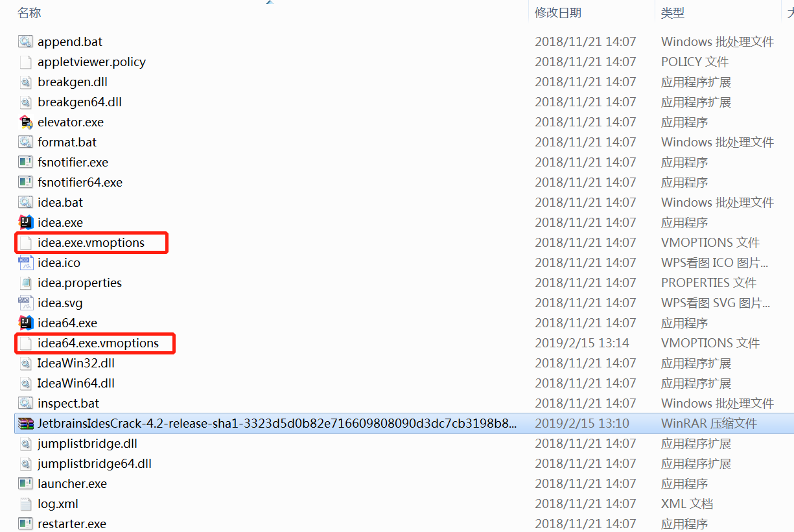Click the idea64.exe IntelliJ icon
Viewport: 794px width, 532px height.
pyautogui.click(x=26, y=323)
